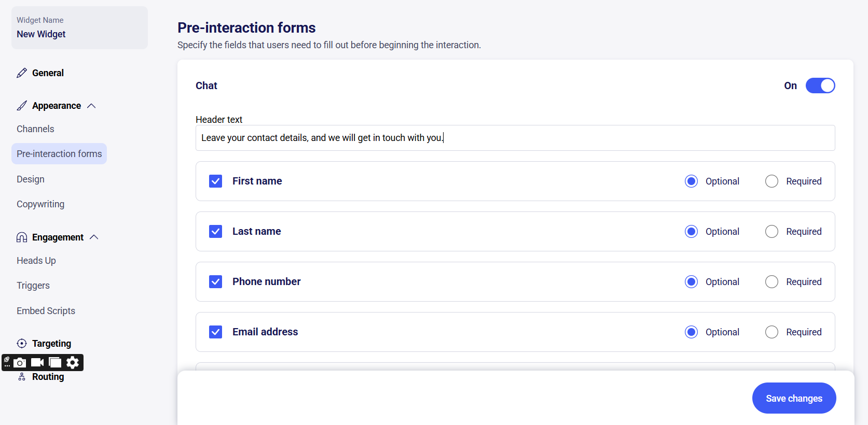
Task: Set Last name to Required
Action: click(771, 231)
